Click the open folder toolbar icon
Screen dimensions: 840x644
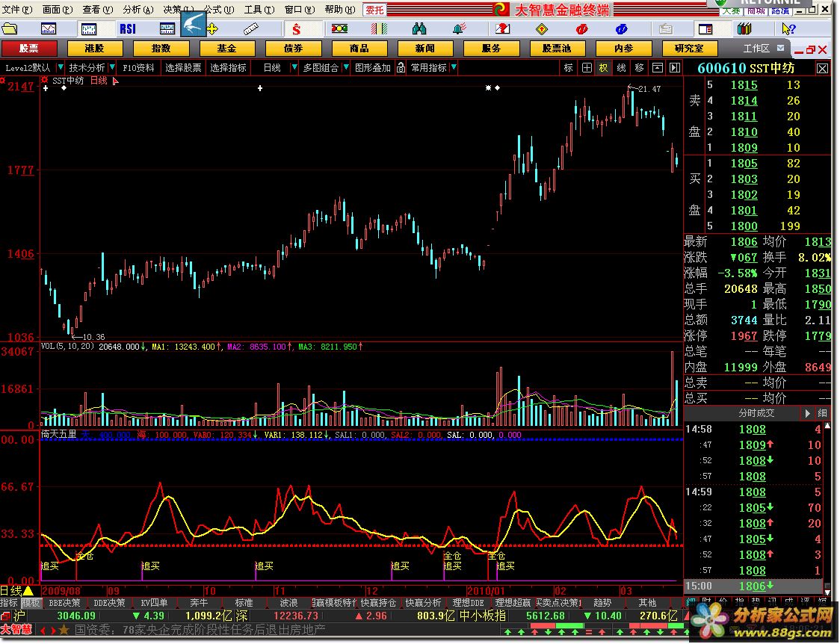coord(10,28)
